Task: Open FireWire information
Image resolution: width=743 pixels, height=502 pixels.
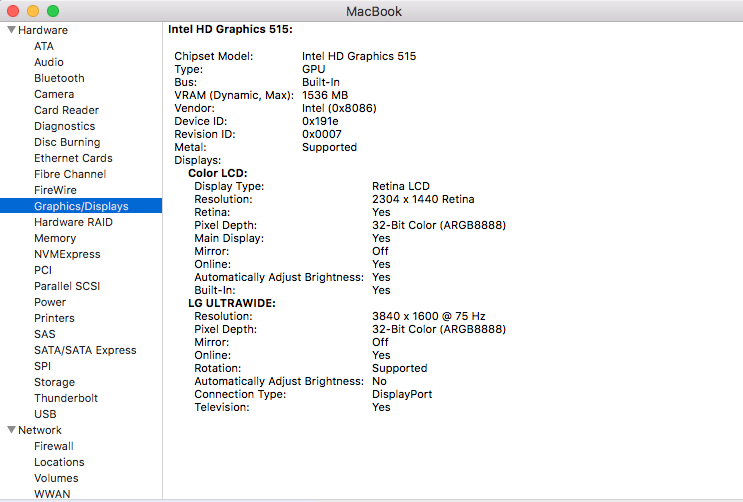Action: [55, 191]
